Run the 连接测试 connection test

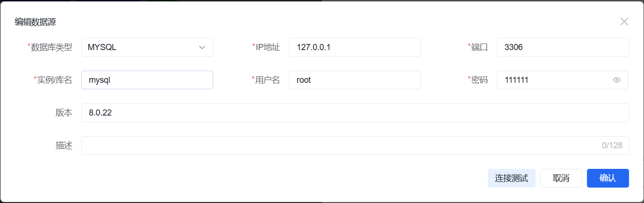click(x=512, y=178)
